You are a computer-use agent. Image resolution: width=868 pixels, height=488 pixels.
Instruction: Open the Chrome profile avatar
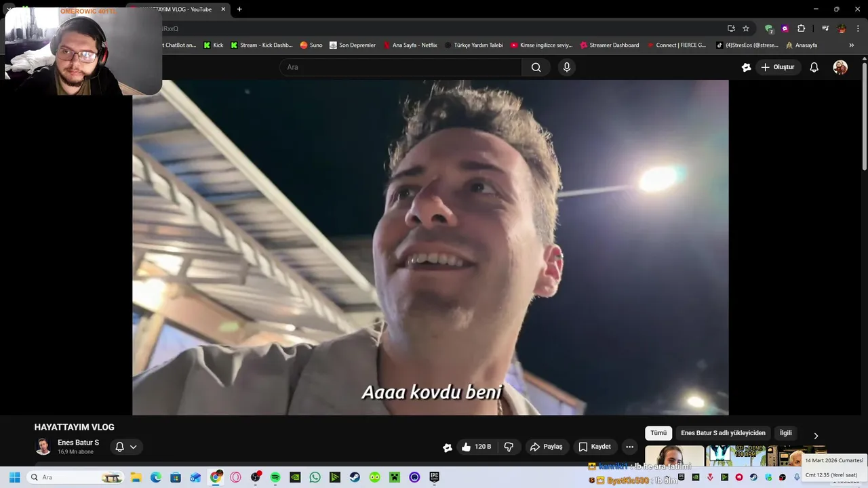pyautogui.click(x=842, y=28)
